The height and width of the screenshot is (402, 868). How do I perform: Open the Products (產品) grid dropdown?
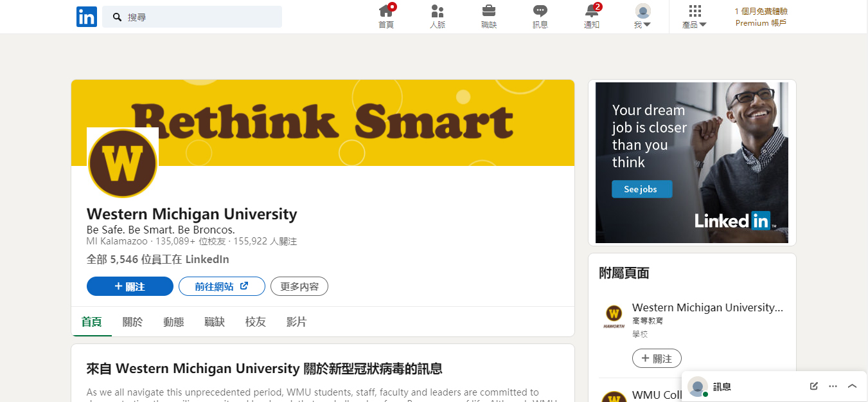coord(695,17)
